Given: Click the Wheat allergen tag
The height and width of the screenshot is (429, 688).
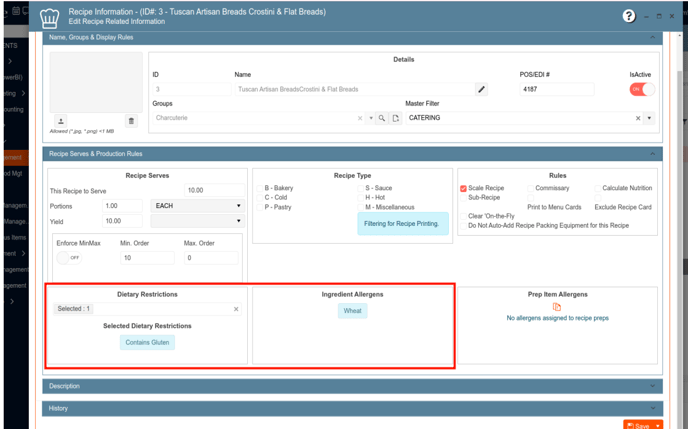Looking at the screenshot, I should click(352, 311).
